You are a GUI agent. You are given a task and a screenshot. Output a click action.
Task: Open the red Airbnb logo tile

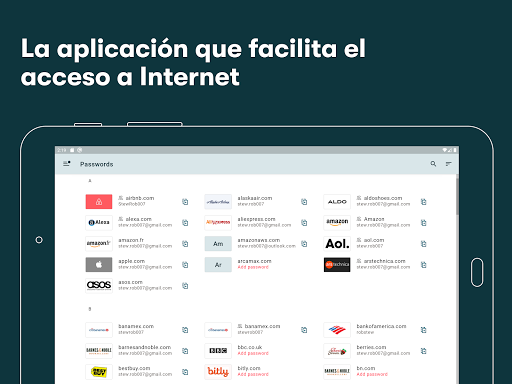99,202
